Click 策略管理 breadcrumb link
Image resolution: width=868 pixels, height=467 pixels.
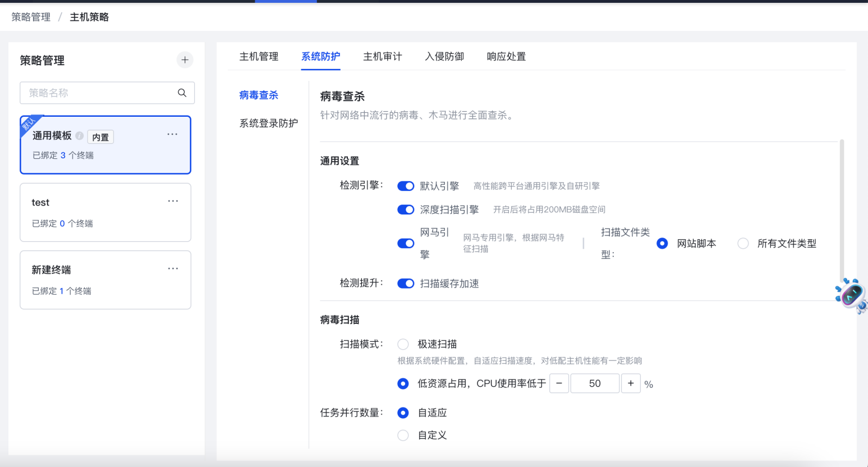(x=31, y=17)
